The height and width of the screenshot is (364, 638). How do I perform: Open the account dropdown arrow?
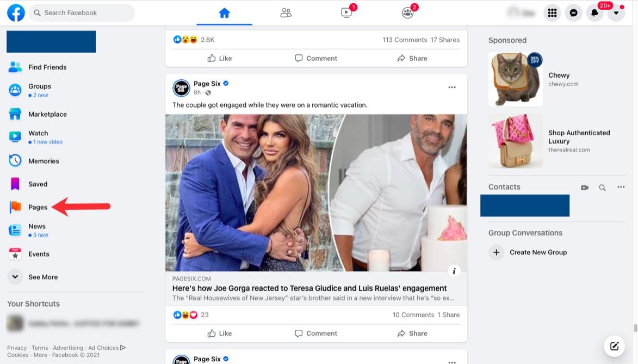pos(616,13)
